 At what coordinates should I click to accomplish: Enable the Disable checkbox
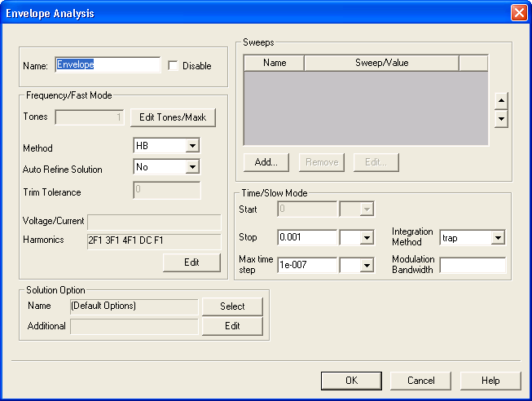pyautogui.click(x=173, y=65)
